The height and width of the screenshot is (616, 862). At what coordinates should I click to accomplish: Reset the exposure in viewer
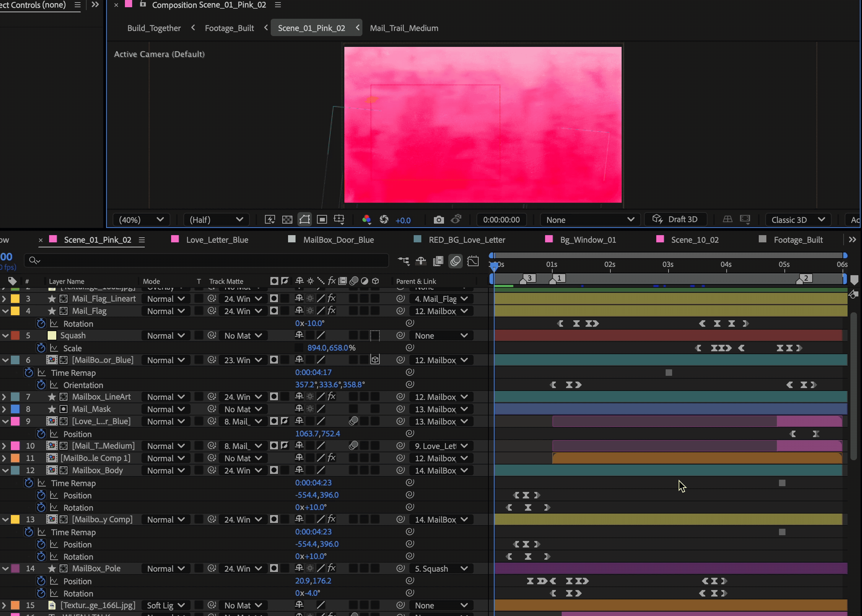(x=384, y=220)
